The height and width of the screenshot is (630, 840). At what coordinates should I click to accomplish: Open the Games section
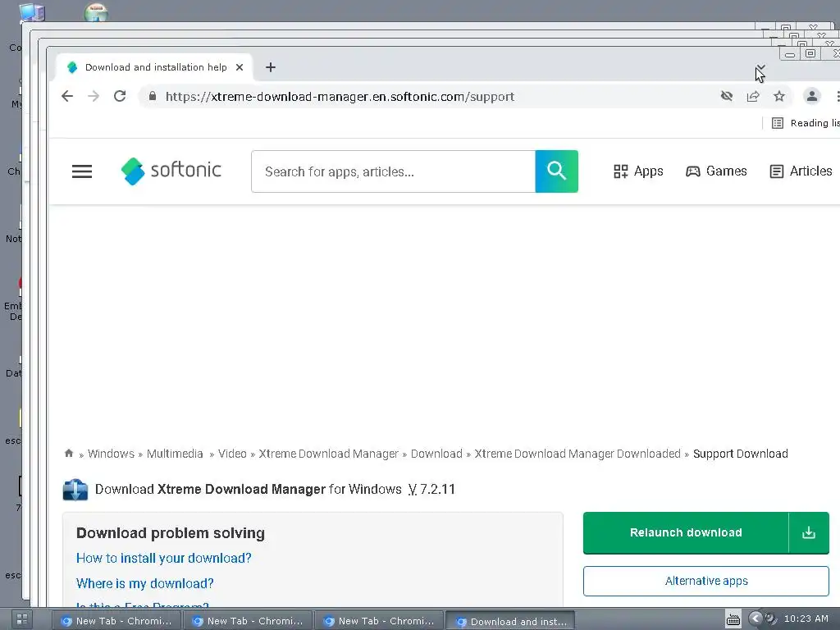715,171
